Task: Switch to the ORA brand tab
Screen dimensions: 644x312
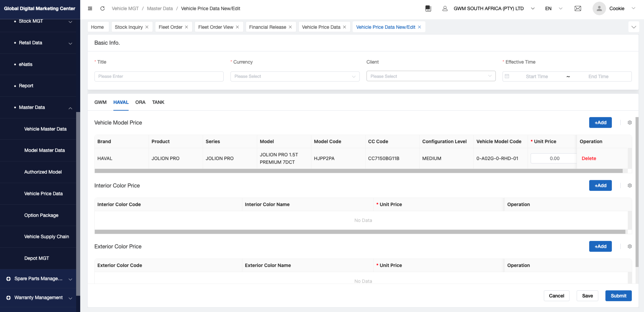Action: [x=140, y=102]
